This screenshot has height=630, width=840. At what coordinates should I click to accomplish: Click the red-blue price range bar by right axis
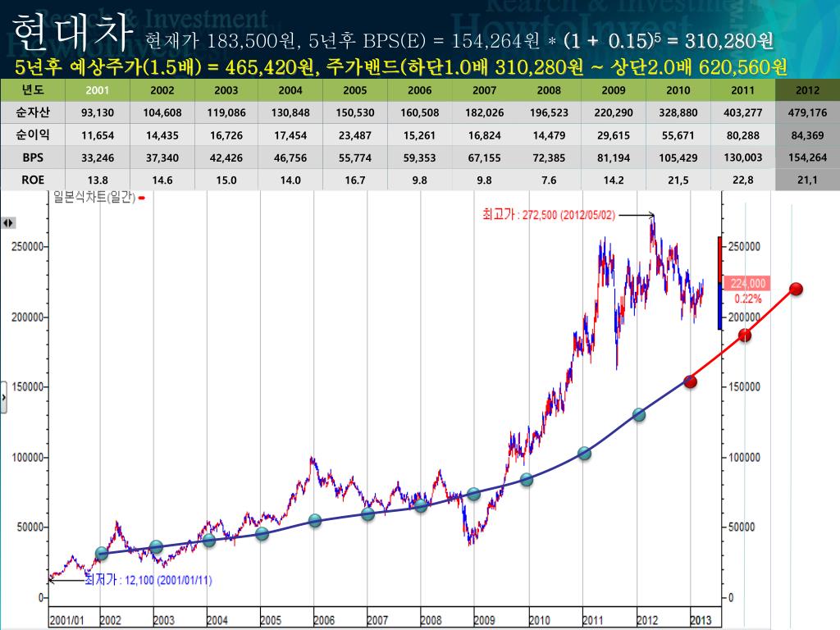[719, 283]
